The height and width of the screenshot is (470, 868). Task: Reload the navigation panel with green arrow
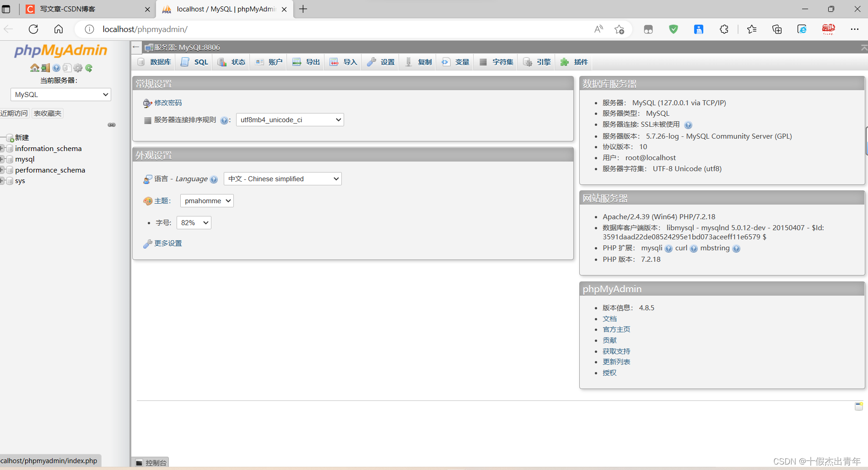pos(89,68)
